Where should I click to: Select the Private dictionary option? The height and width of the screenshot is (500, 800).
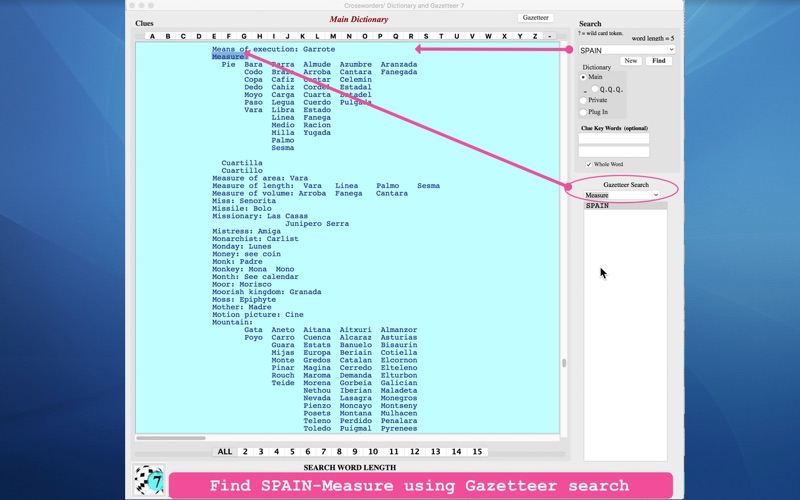pyautogui.click(x=583, y=101)
